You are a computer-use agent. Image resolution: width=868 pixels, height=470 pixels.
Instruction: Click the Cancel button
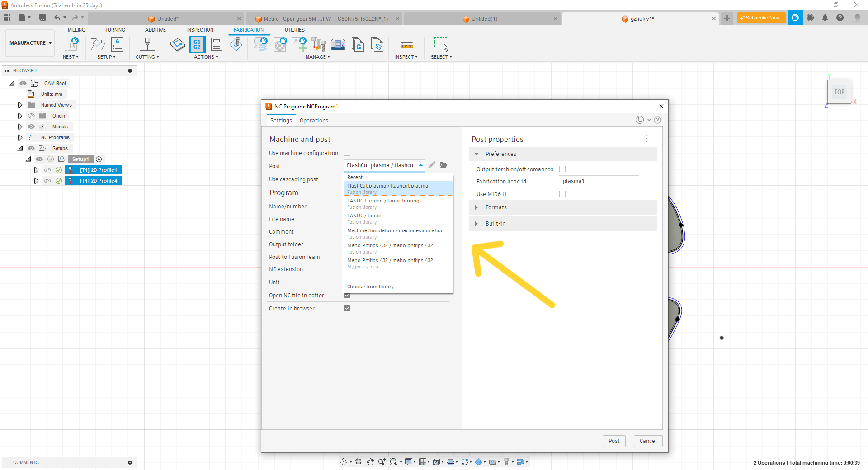[648, 441]
